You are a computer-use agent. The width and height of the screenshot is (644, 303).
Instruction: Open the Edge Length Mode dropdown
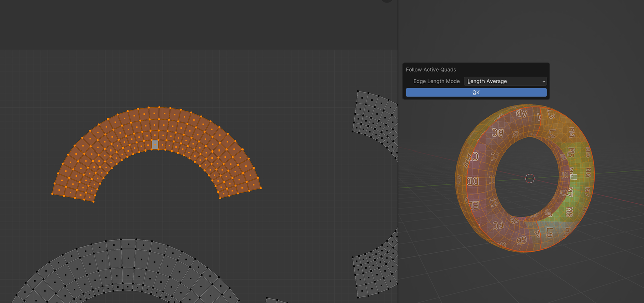coord(505,81)
